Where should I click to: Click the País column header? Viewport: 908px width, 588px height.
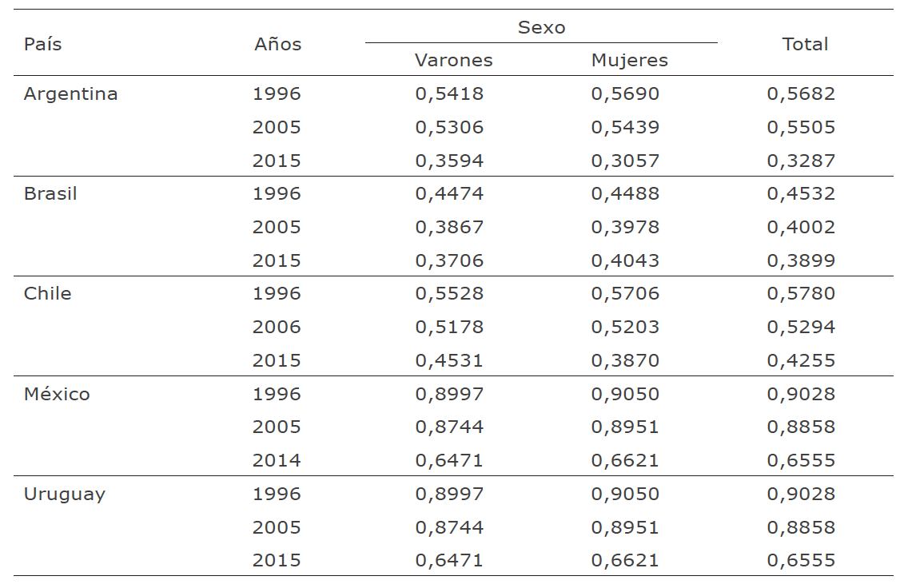(x=43, y=44)
